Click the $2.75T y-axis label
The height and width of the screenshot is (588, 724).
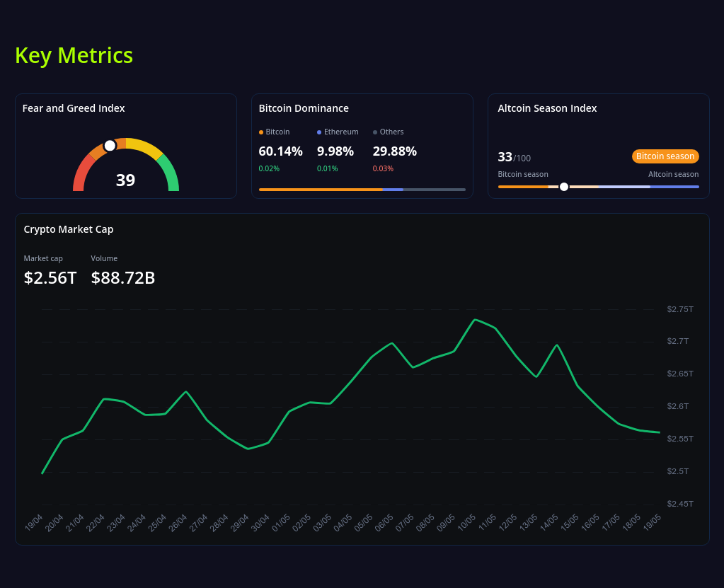tap(680, 309)
